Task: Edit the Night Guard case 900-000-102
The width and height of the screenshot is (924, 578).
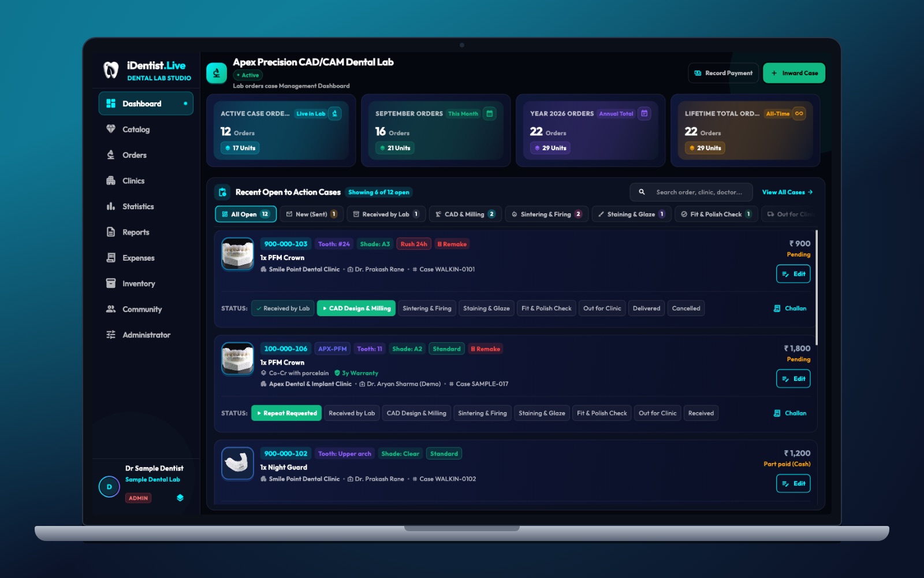Action: click(x=793, y=484)
